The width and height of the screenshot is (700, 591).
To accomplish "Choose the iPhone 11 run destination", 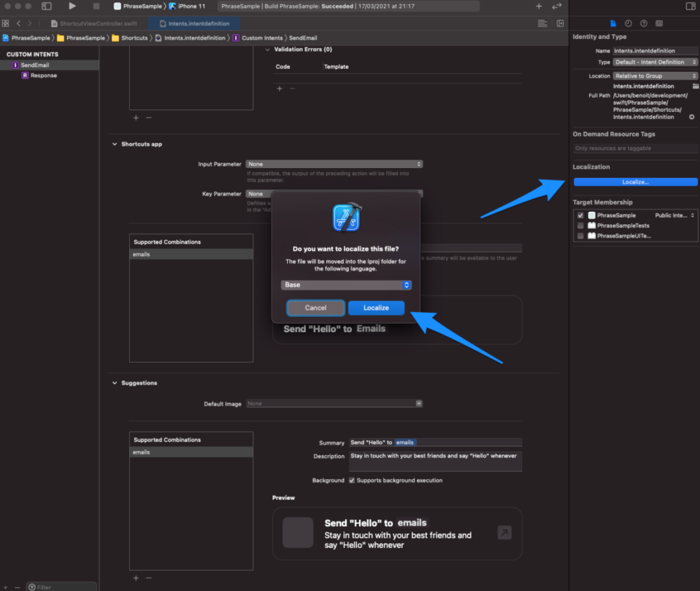I will click(x=187, y=6).
